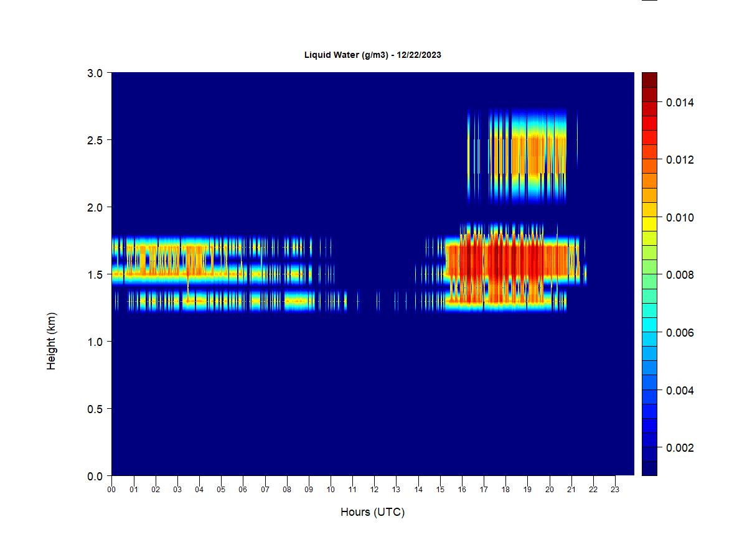
Task: Pick the dark red top colorbar segment
Action: click(649, 80)
